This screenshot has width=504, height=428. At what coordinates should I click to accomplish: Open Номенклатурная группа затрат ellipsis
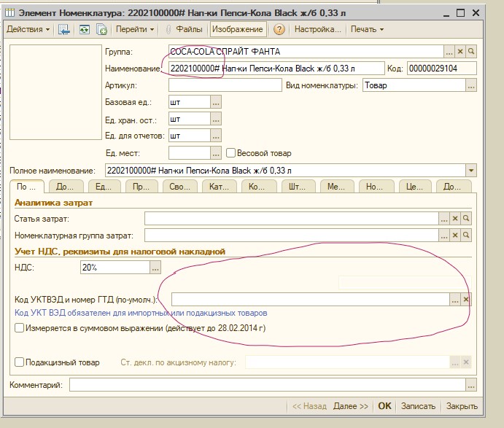point(444,236)
